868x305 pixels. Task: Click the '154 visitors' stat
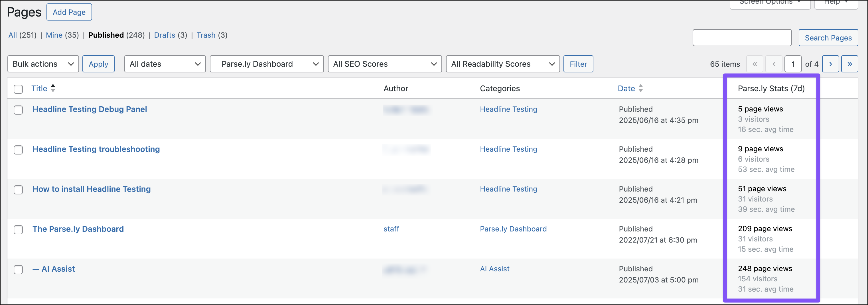757,279
